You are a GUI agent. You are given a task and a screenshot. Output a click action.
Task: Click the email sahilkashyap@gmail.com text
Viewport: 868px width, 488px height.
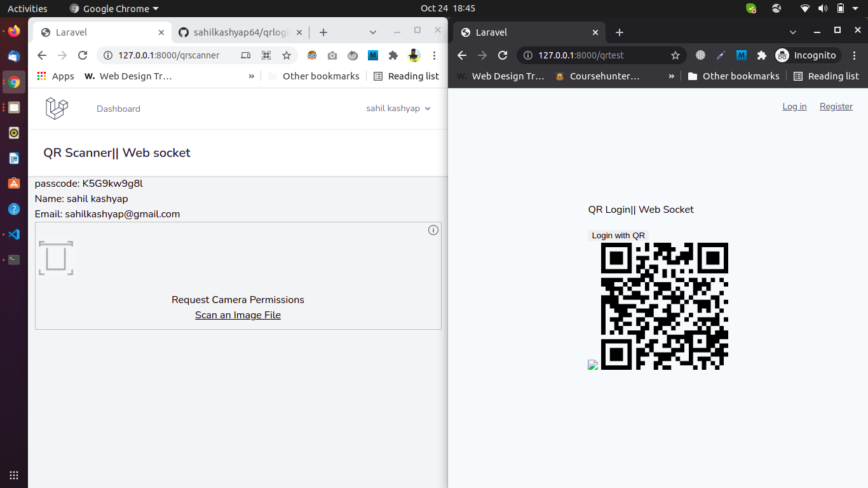coord(107,214)
